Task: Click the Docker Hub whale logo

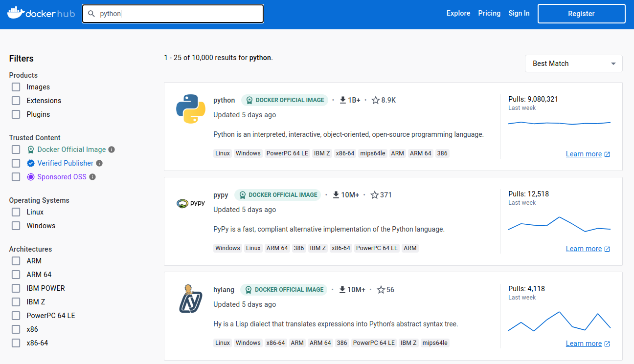Action: [41, 13]
